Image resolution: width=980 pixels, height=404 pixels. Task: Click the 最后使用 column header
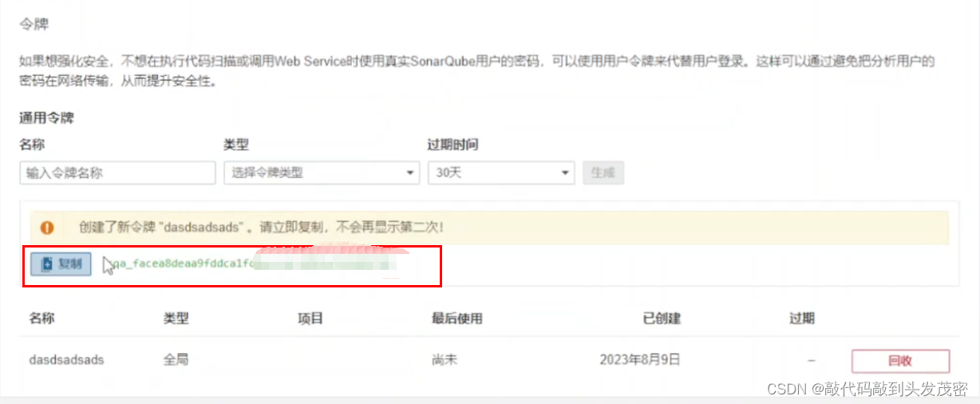(x=456, y=319)
